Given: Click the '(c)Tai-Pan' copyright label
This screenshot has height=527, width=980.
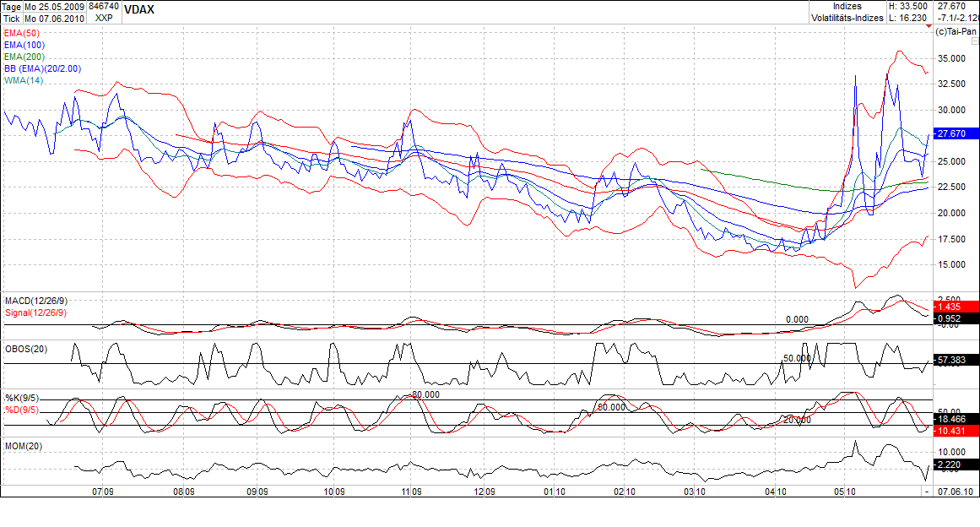Looking at the screenshot, I should click(x=956, y=31).
